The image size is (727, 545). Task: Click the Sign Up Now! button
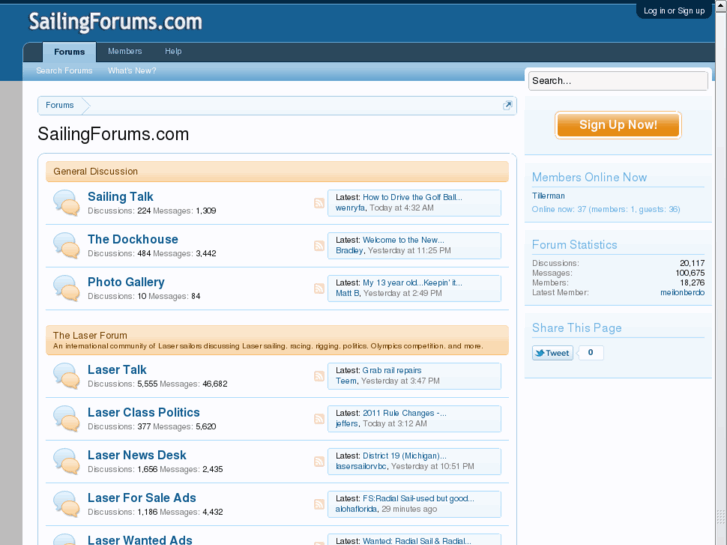618,125
